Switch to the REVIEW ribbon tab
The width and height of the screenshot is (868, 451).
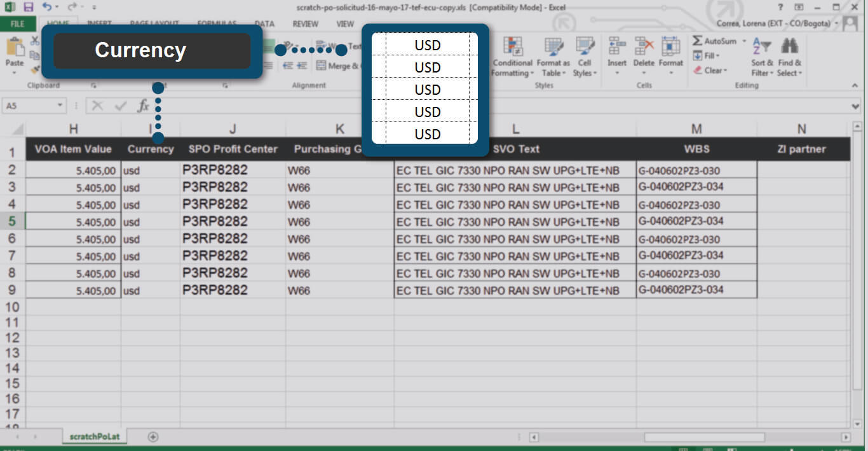coord(305,24)
